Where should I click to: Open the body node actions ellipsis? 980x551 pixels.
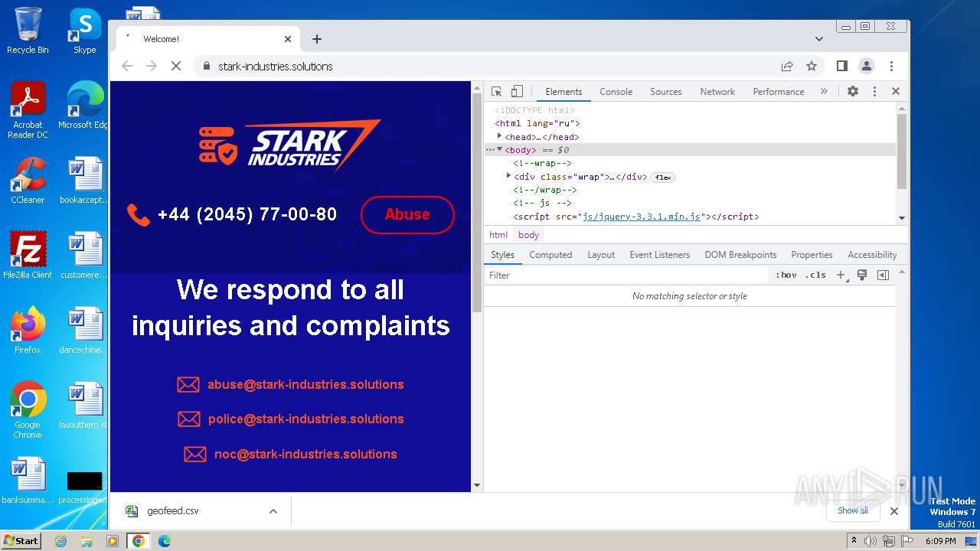[490, 150]
